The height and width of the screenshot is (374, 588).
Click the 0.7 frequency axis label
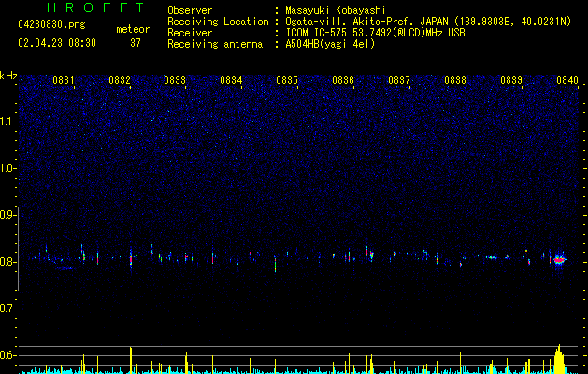pyautogui.click(x=8, y=309)
